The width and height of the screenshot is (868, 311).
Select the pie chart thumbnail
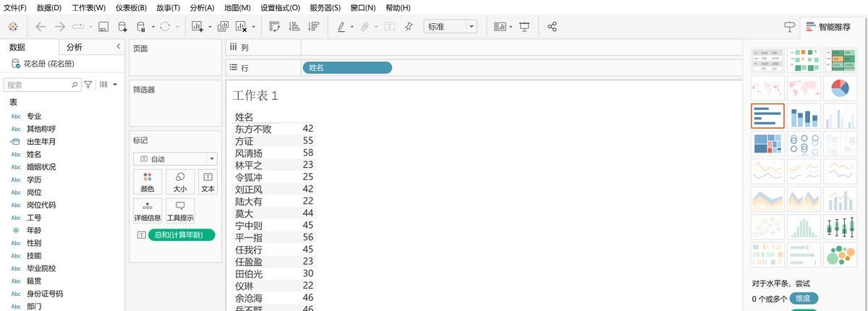pos(840,88)
